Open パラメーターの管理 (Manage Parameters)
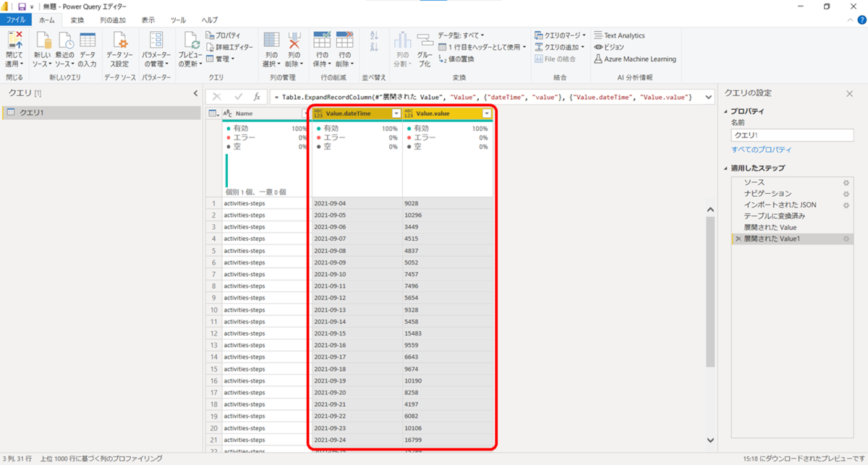The width and height of the screenshot is (868, 465). (156, 50)
